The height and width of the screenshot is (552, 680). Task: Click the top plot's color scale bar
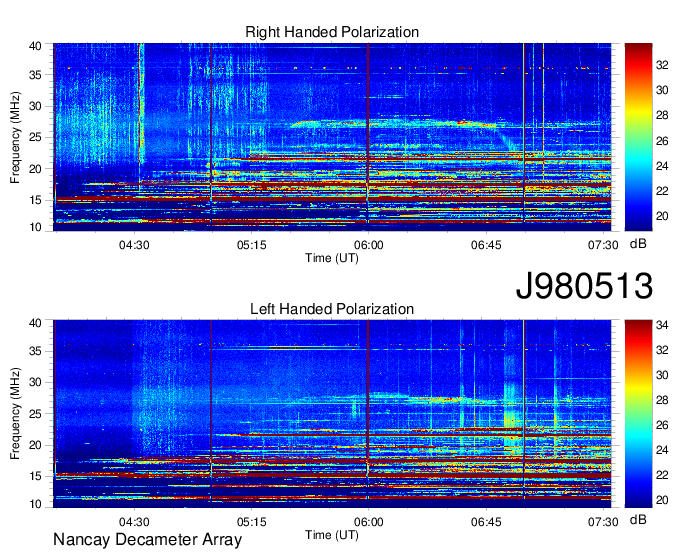pos(638,137)
